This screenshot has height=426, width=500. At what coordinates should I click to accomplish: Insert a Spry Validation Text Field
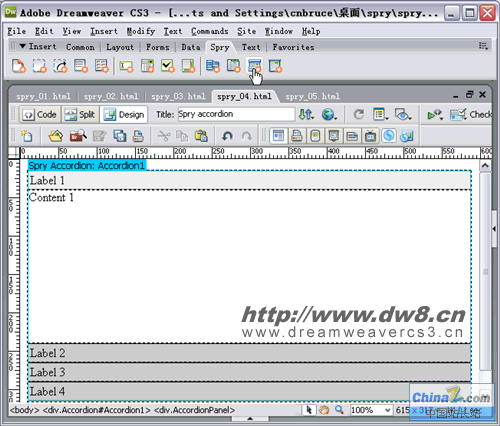(126, 66)
